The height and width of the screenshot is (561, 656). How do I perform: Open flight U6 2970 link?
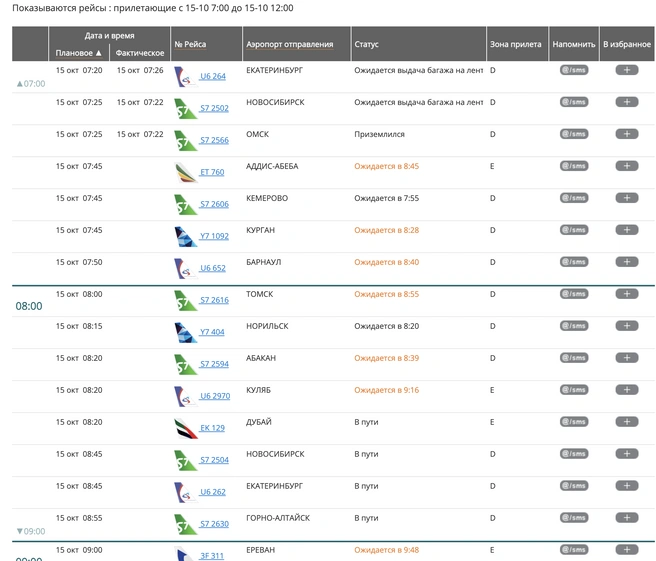(215, 396)
